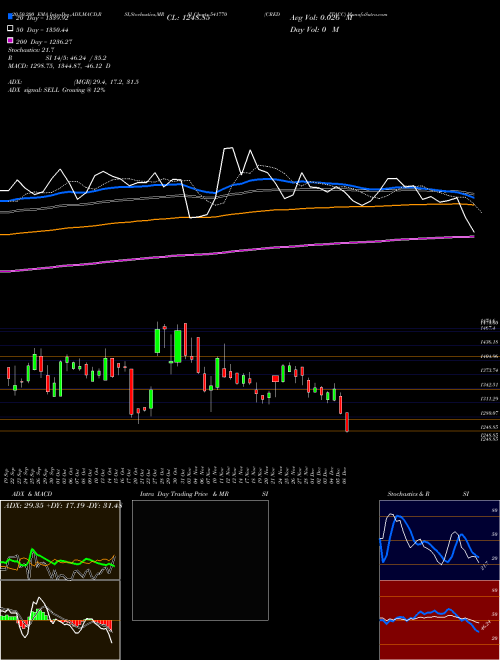
Task: Click the 'ADX signal: SELL Growing @ 12%' text
Action: pos(56,90)
